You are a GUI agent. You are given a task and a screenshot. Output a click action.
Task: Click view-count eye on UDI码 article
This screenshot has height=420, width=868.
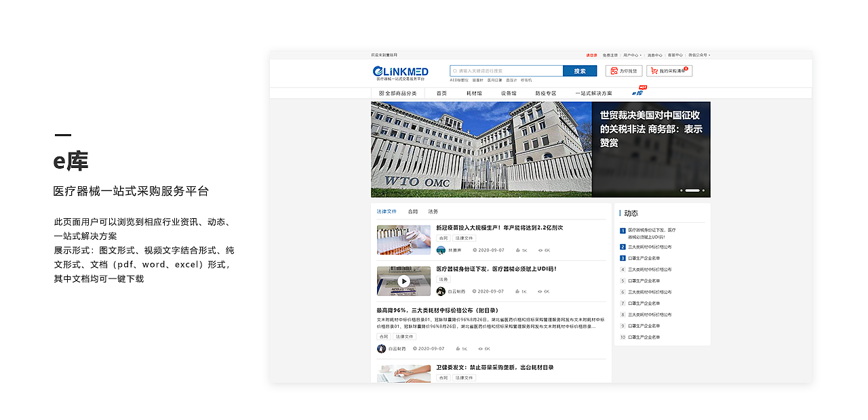click(x=540, y=291)
